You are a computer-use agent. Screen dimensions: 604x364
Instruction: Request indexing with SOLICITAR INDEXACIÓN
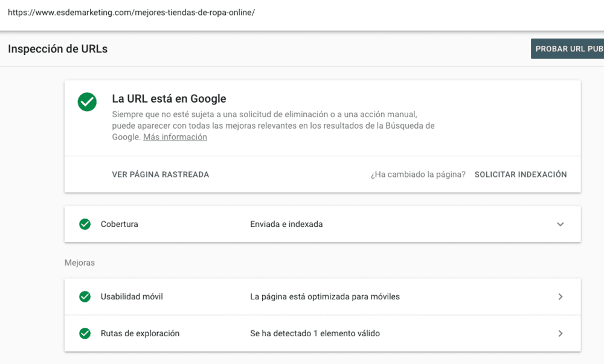click(521, 174)
